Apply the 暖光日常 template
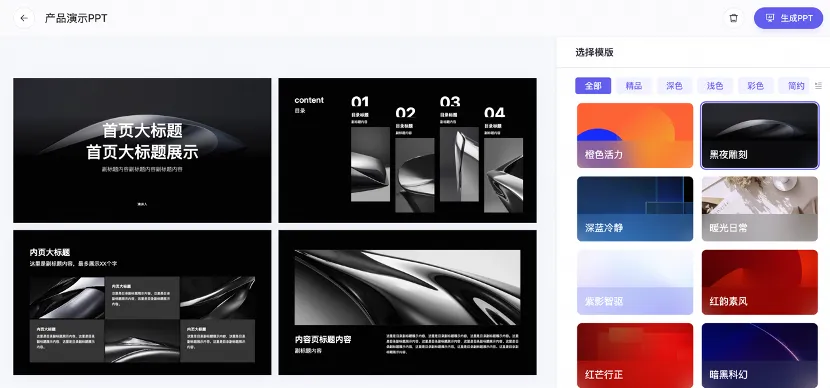Viewport: 830px width, 388px height. pyautogui.click(x=760, y=209)
